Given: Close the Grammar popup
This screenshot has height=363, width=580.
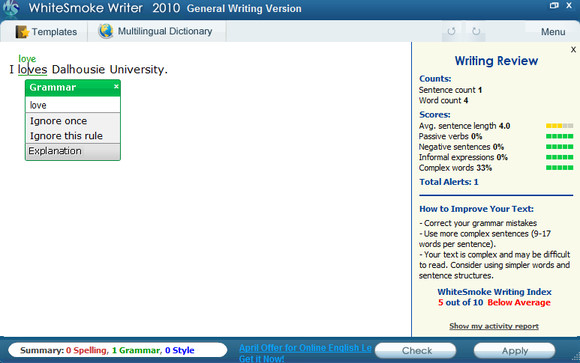Looking at the screenshot, I should click(x=116, y=86).
